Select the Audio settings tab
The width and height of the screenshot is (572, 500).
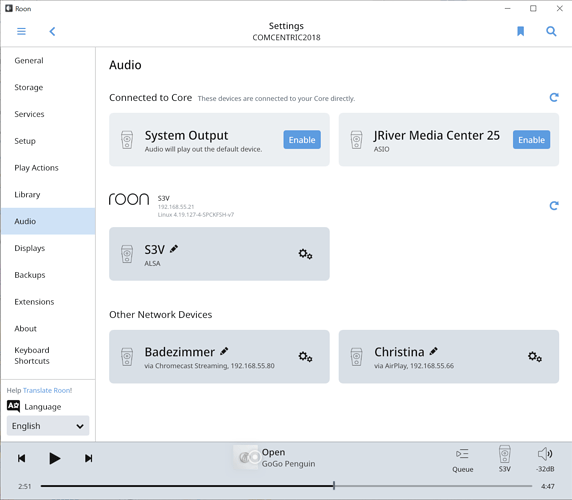[48, 221]
